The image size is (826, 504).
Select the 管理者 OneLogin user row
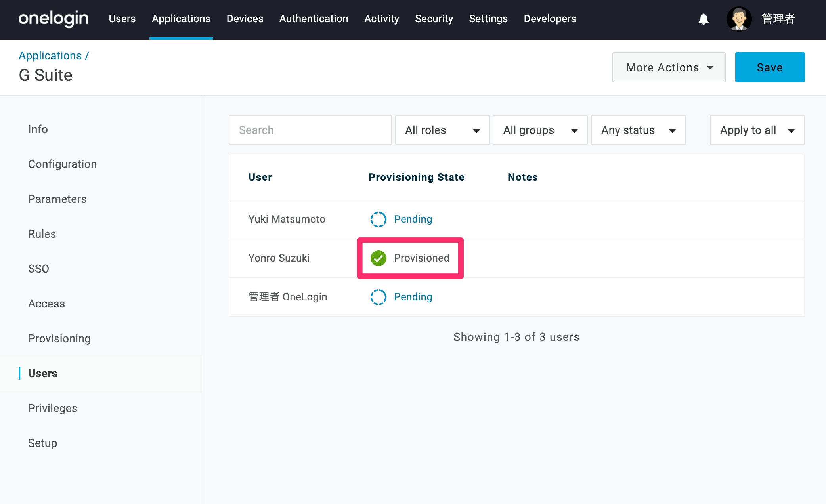coord(517,297)
